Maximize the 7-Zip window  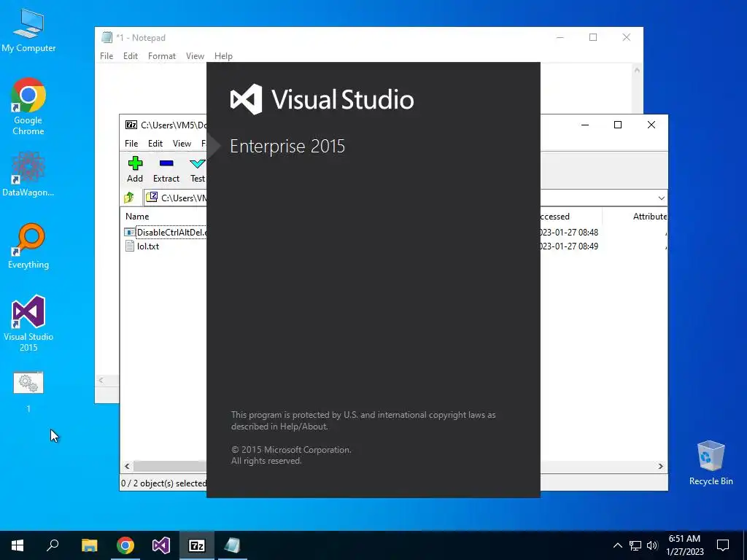click(x=618, y=125)
